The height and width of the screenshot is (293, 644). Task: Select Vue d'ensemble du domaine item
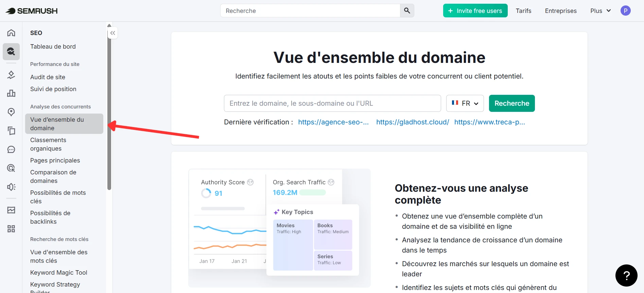64,124
